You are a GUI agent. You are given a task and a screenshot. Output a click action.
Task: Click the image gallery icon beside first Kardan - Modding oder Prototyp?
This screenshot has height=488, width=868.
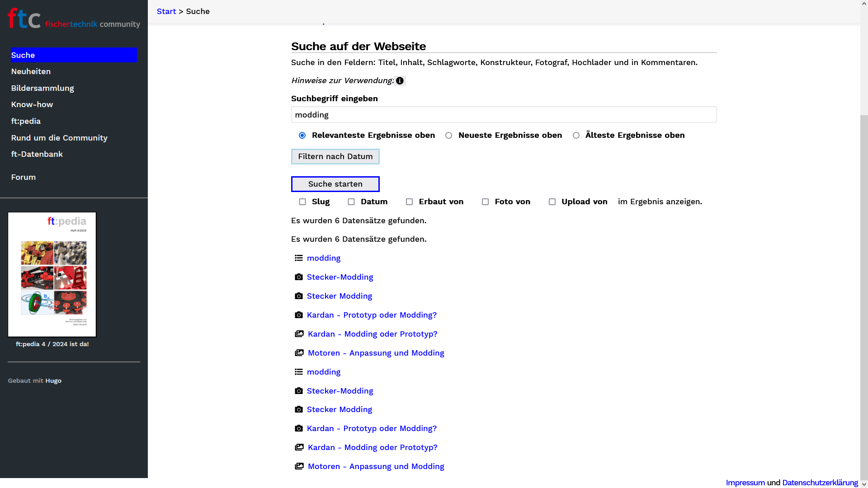[x=299, y=334]
